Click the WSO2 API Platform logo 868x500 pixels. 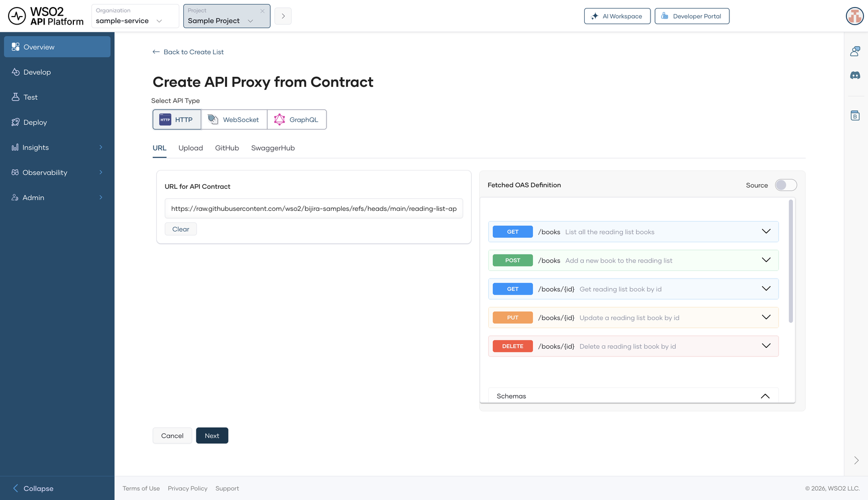(46, 16)
